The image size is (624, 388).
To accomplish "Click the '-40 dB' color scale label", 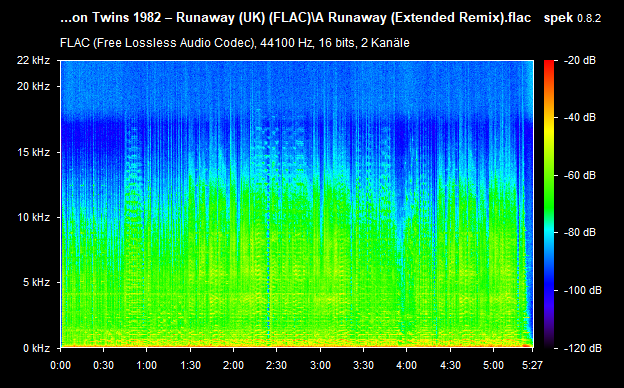I will (580, 117).
